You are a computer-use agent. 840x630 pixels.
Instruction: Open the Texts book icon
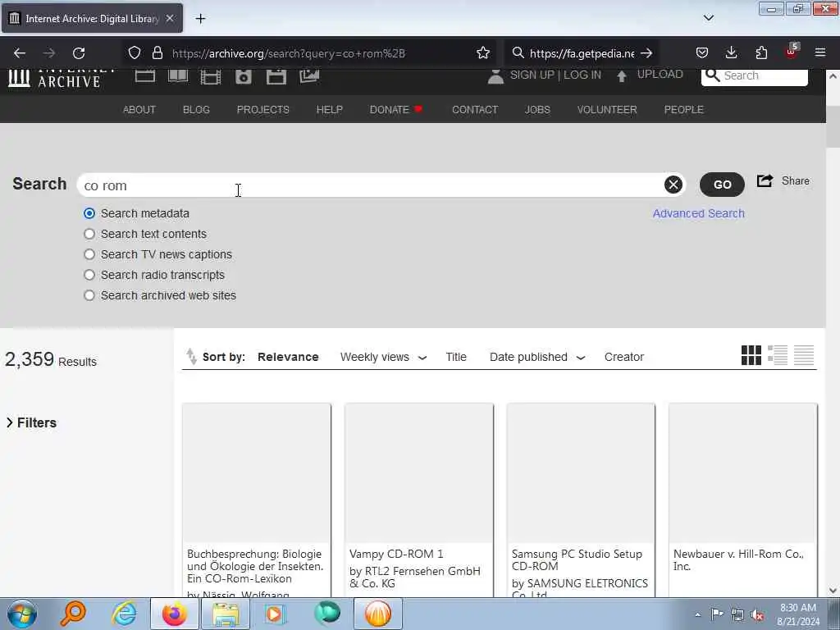178,76
